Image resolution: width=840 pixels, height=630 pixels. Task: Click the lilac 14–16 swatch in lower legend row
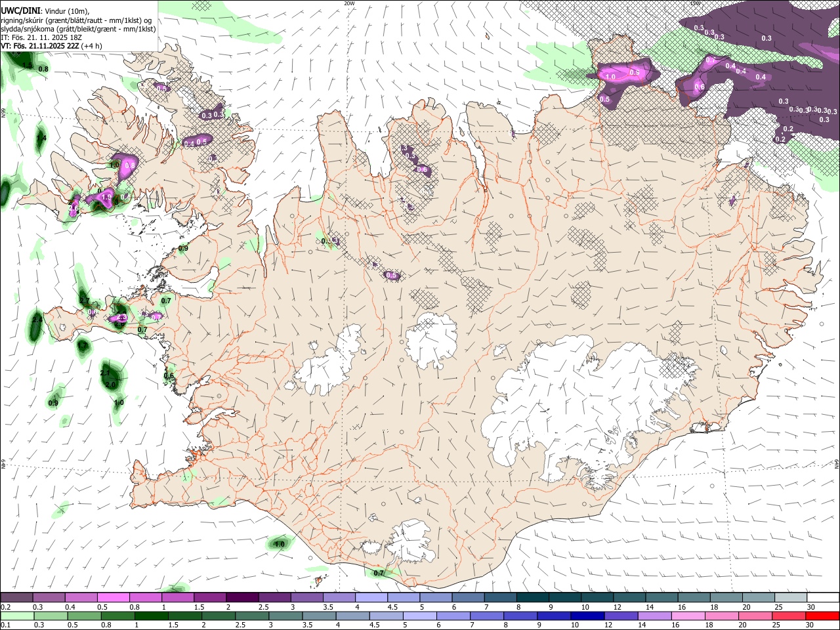click(654, 616)
